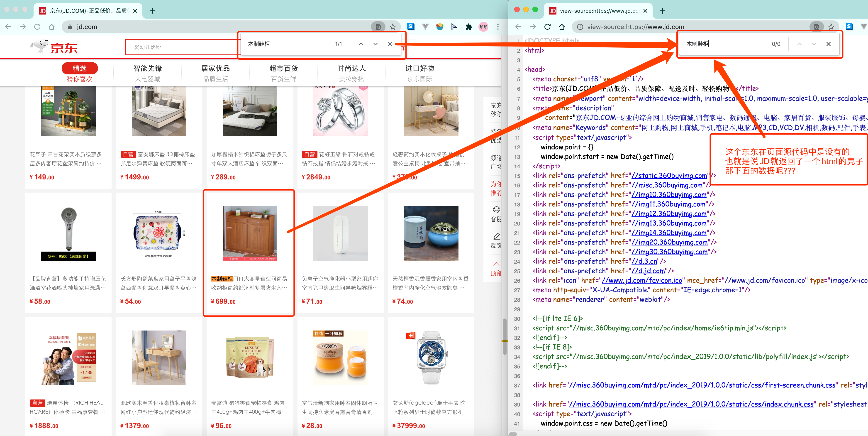The width and height of the screenshot is (868, 436).
Task: Click the back arrow in the jd.com window
Action: click(x=8, y=27)
